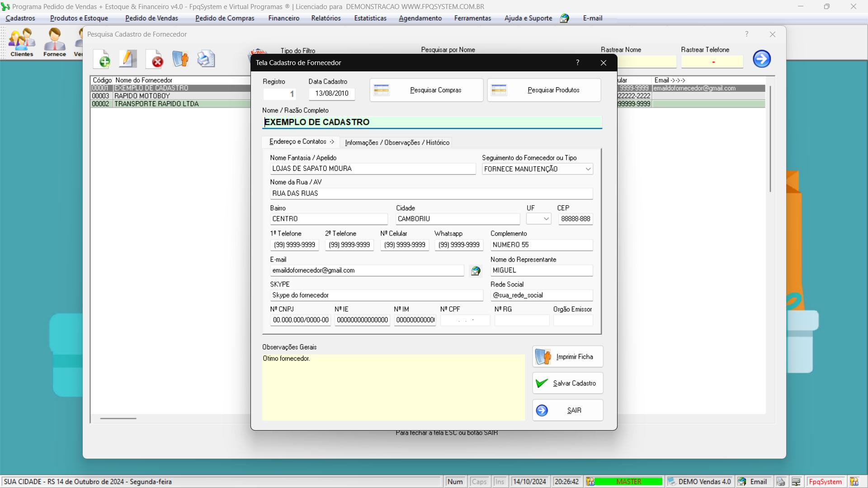Click the Data Cadastro field

coord(332,94)
